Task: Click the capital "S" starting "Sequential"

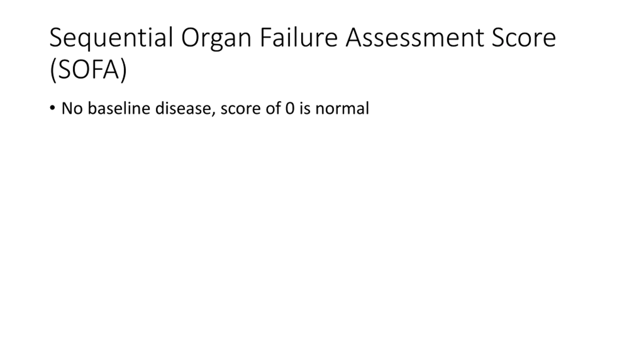Action: 56,38
